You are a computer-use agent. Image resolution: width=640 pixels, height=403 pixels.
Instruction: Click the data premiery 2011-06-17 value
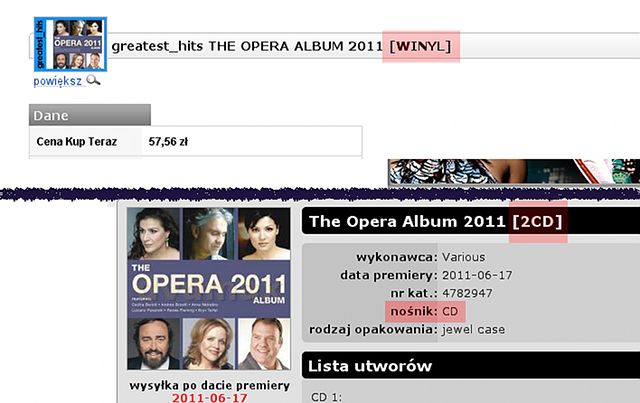[x=477, y=275]
